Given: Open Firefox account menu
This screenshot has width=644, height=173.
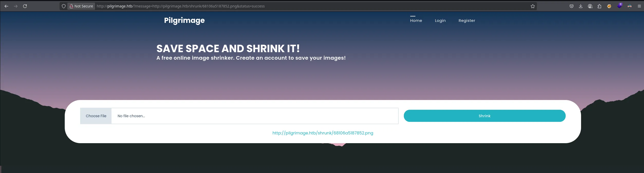Looking at the screenshot, I should (x=590, y=6).
